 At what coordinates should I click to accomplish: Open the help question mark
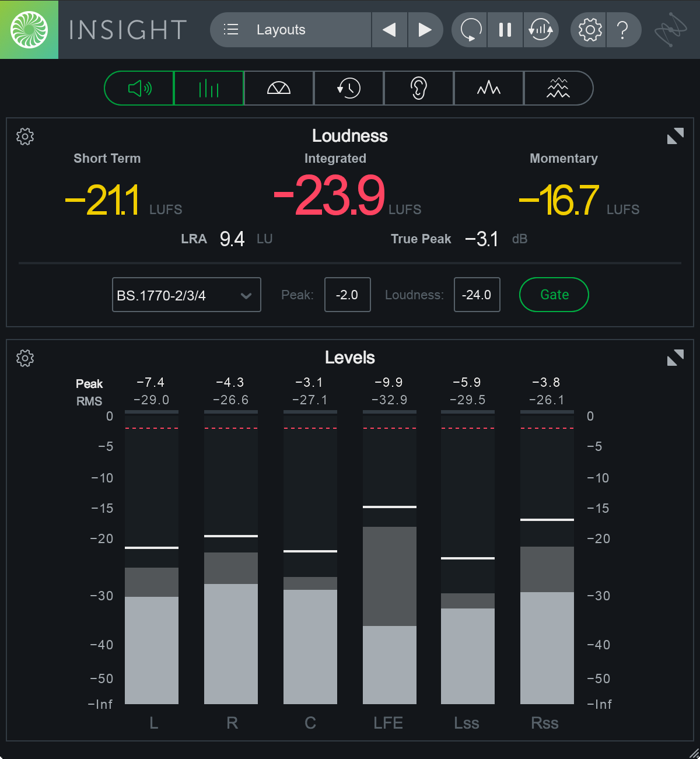(624, 30)
